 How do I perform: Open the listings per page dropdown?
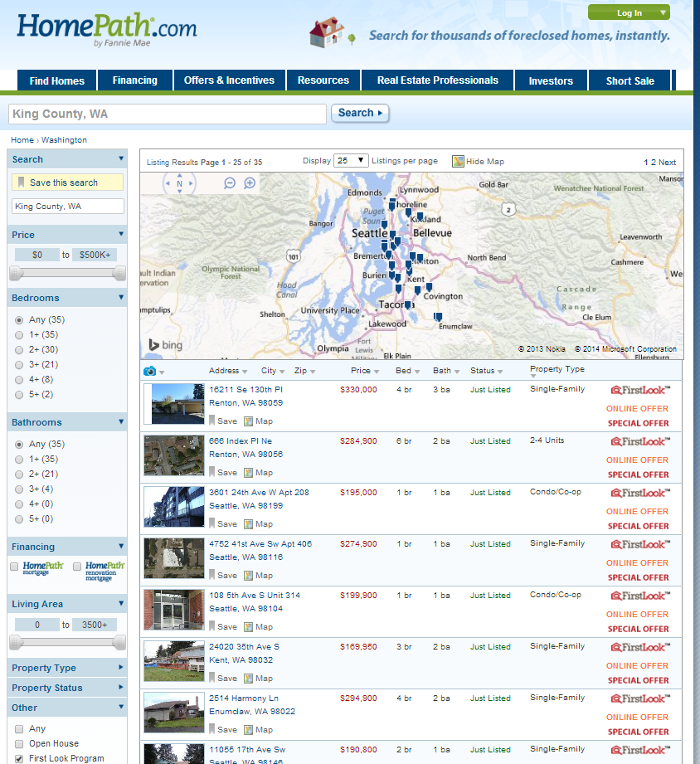pyautogui.click(x=351, y=160)
